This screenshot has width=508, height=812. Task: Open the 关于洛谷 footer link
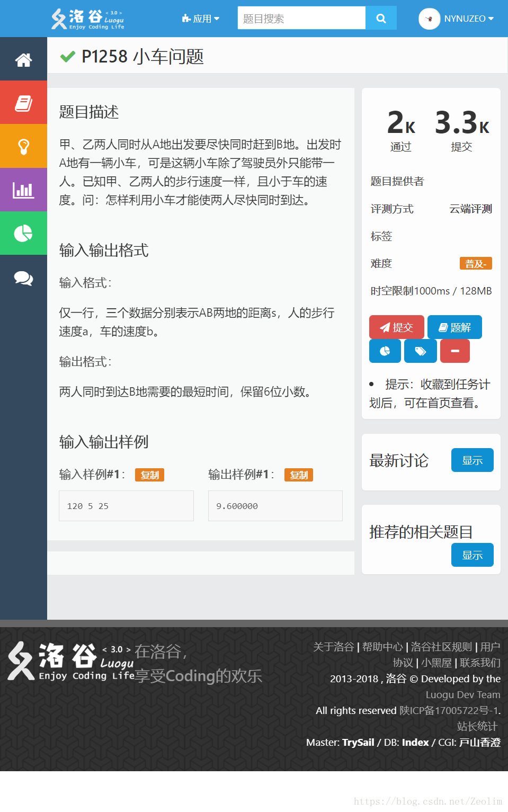coord(333,647)
